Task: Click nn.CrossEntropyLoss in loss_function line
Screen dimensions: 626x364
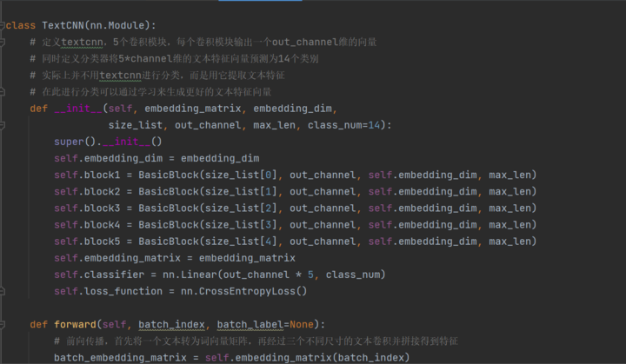Action: (x=238, y=291)
